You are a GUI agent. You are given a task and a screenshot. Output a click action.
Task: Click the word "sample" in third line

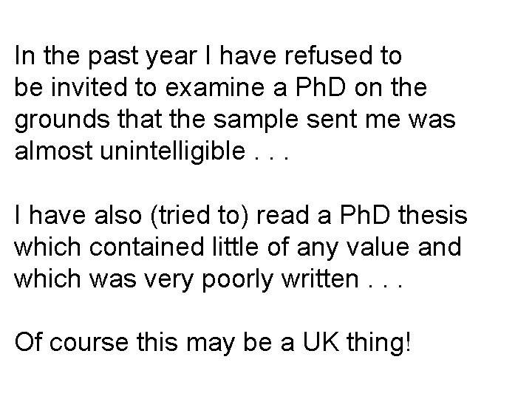coord(256,120)
